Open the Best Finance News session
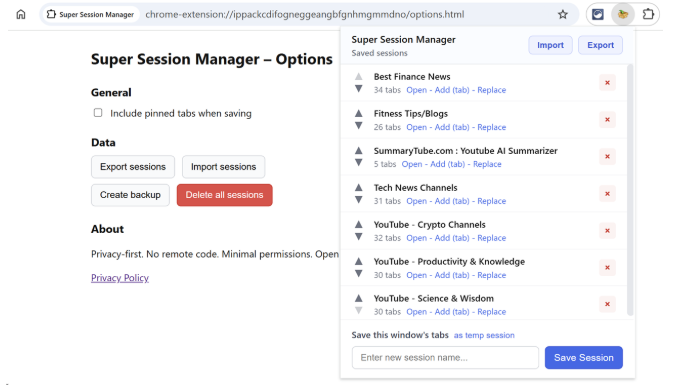The image size is (675, 385). coord(417,90)
